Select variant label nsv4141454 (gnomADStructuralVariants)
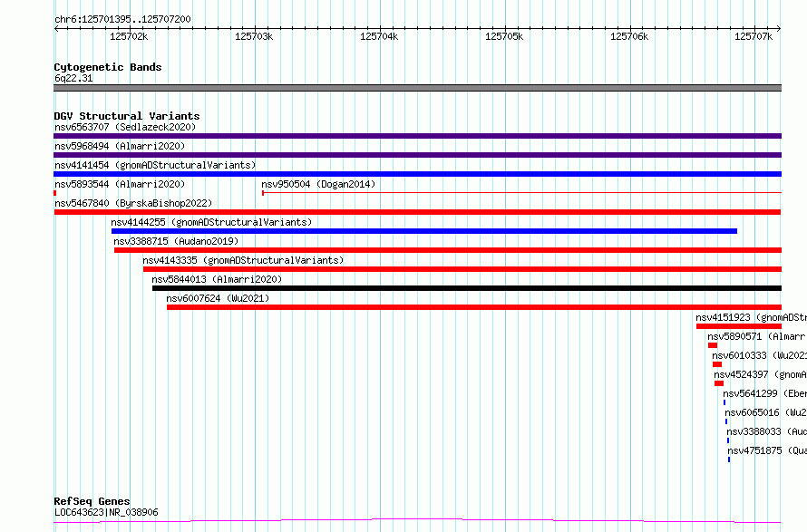This screenshot has width=807, height=532. point(155,165)
